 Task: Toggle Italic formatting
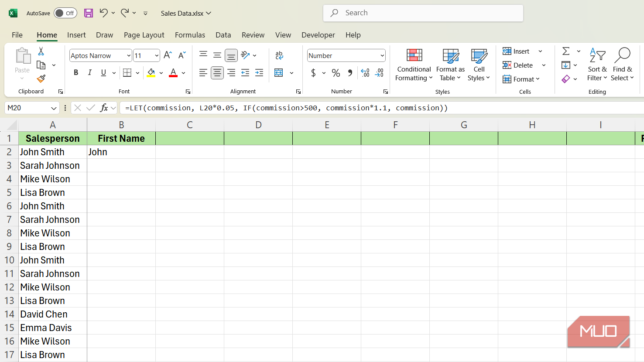(x=90, y=73)
